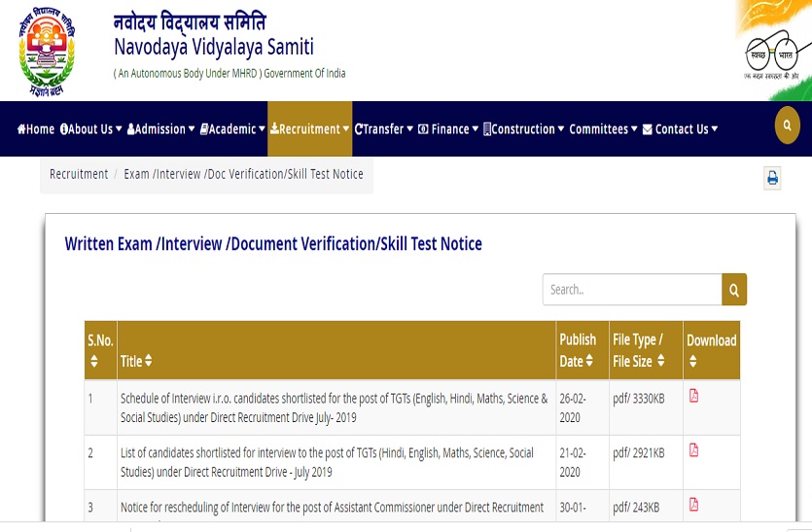
Task: Go to Home in navigation bar
Action: point(36,129)
